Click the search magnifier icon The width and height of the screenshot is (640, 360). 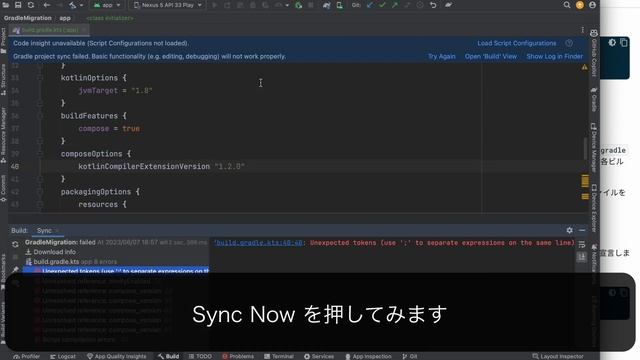(x=567, y=5)
